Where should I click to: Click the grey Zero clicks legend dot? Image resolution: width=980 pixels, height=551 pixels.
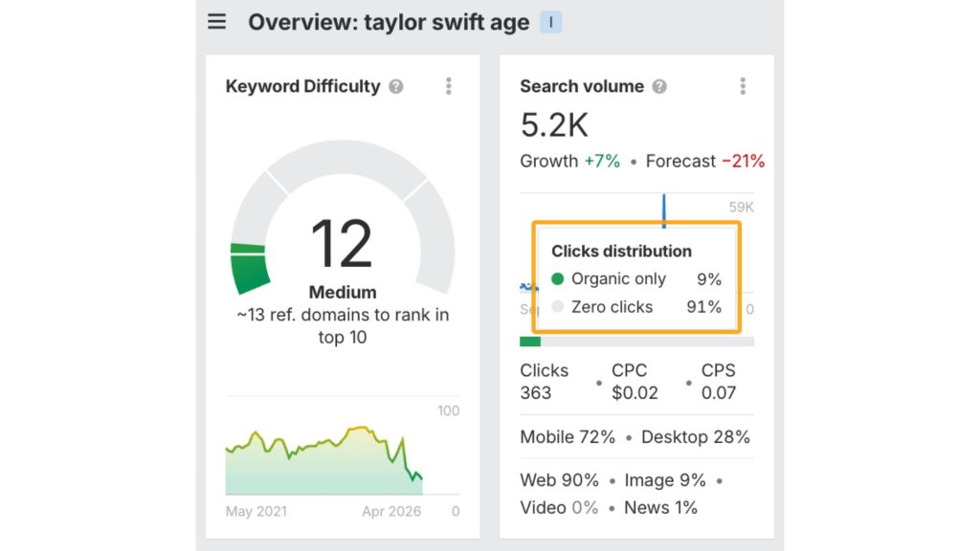(x=558, y=306)
